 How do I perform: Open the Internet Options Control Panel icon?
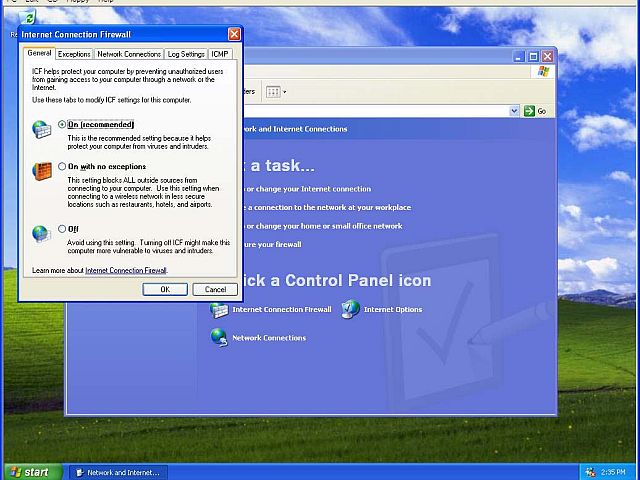(382, 309)
